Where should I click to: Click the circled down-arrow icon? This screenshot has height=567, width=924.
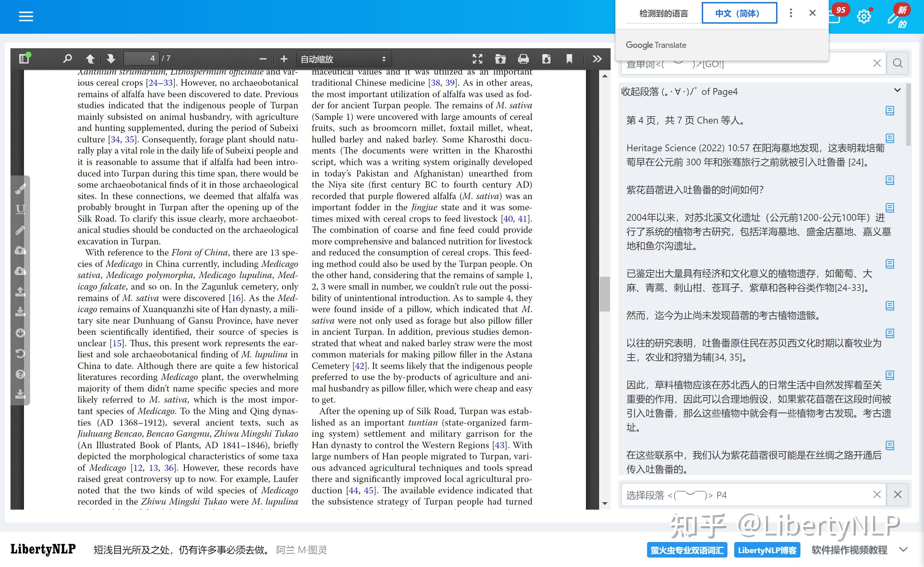coord(20,333)
